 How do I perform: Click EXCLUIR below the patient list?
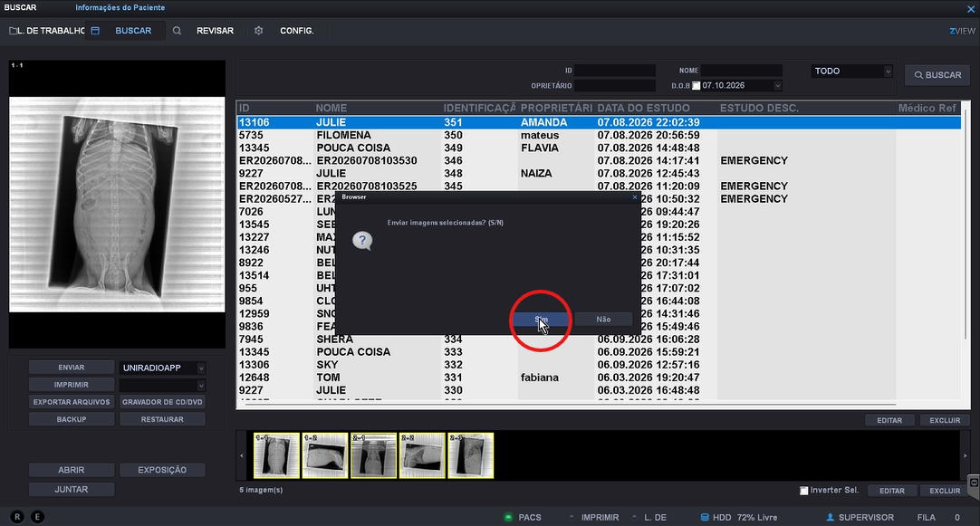945,420
